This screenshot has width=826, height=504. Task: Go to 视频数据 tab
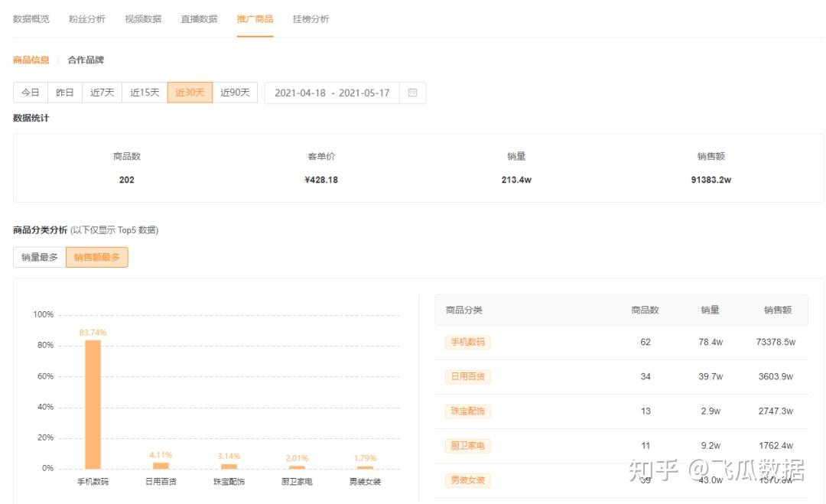(143, 19)
